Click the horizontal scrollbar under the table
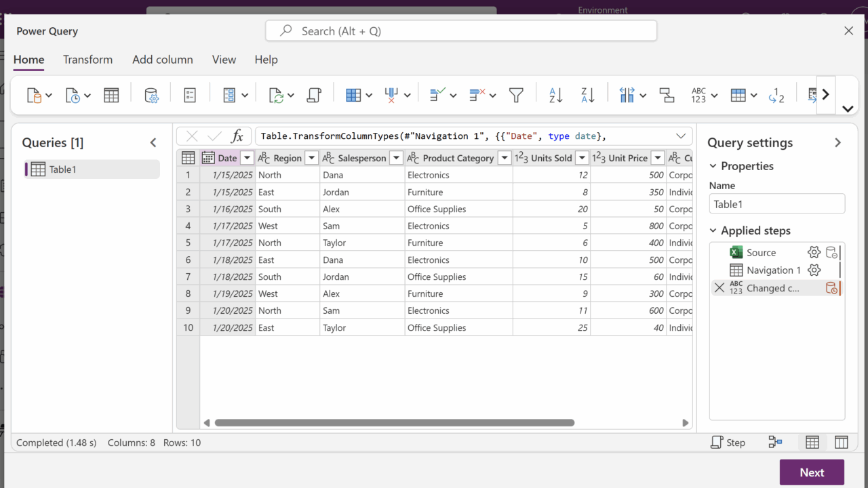 [394, 423]
